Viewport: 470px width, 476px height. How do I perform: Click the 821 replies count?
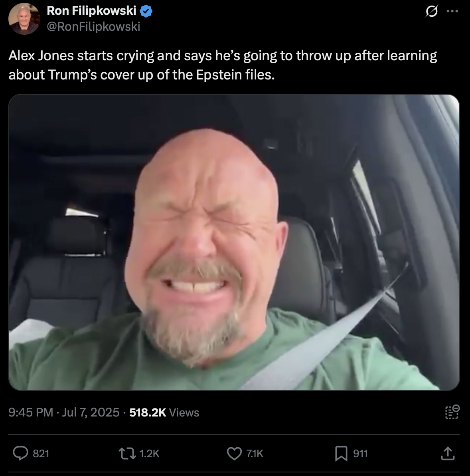pos(41,454)
